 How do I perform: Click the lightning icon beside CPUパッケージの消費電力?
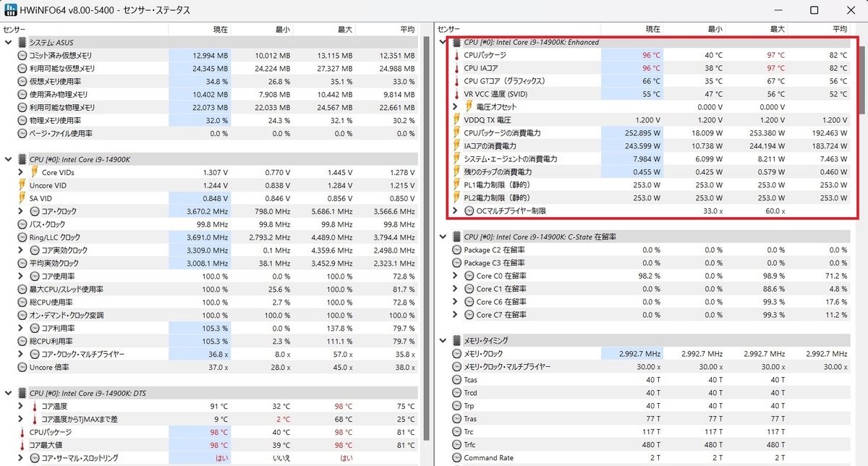click(x=456, y=133)
